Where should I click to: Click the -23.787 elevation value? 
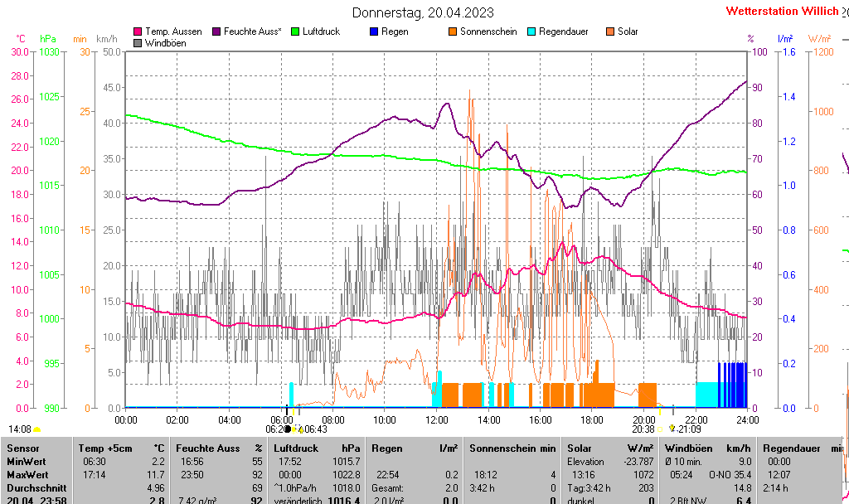coord(639,462)
